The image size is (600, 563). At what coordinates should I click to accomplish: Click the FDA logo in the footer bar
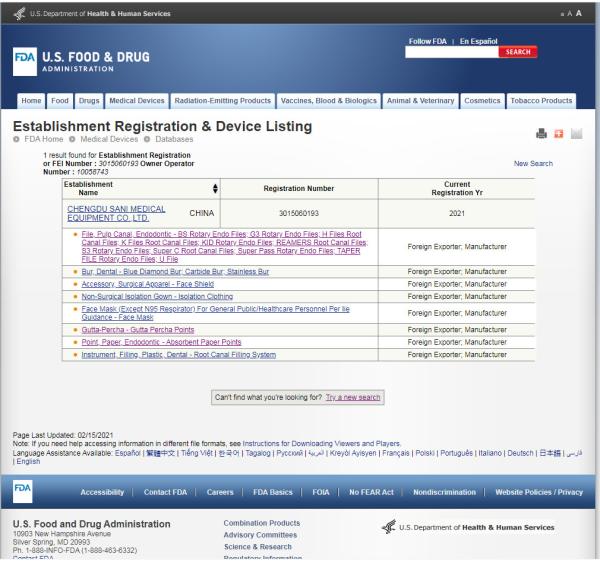[23, 491]
